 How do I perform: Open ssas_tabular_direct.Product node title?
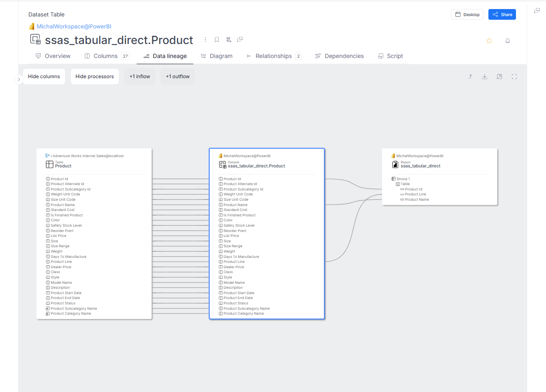click(x=257, y=166)
